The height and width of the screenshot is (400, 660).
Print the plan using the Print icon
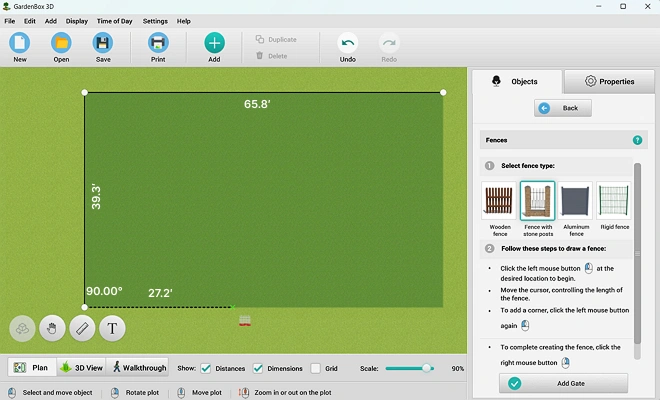click(158, 43)
